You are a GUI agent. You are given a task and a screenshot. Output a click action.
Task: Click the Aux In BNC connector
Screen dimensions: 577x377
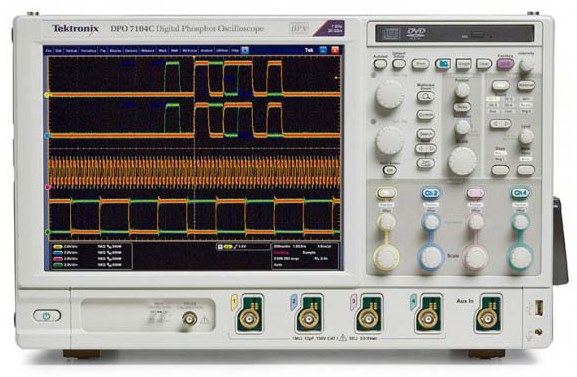(x=488, y=316)
